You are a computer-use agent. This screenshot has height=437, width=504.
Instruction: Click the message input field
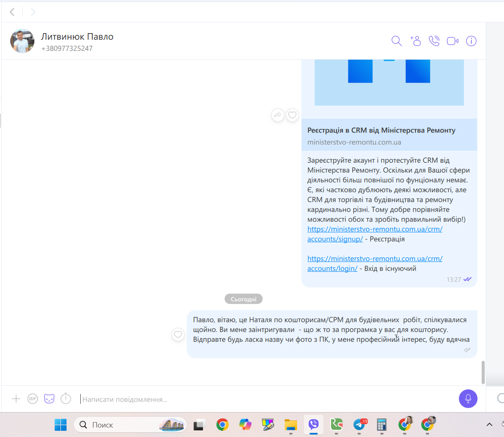pyautogui.click(x=265, y=399)
